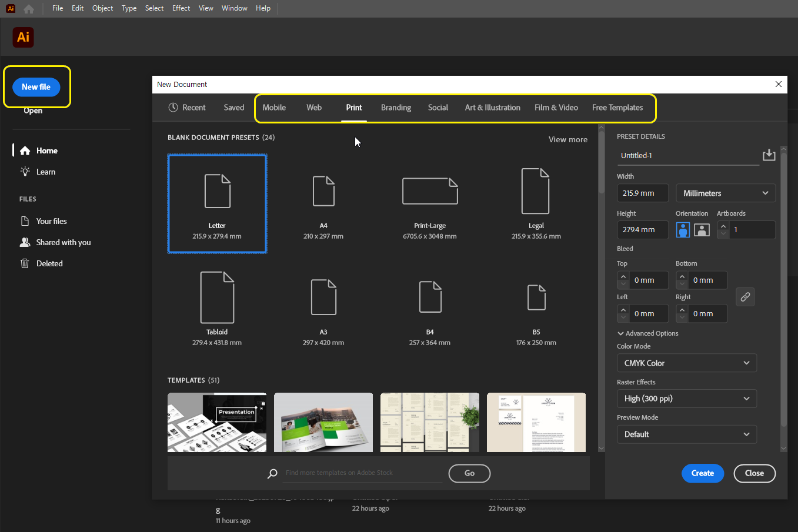This screenshot has height=532, width=798.
Task: Choose the Tabloid preset
Action: [x=217, y=308]
